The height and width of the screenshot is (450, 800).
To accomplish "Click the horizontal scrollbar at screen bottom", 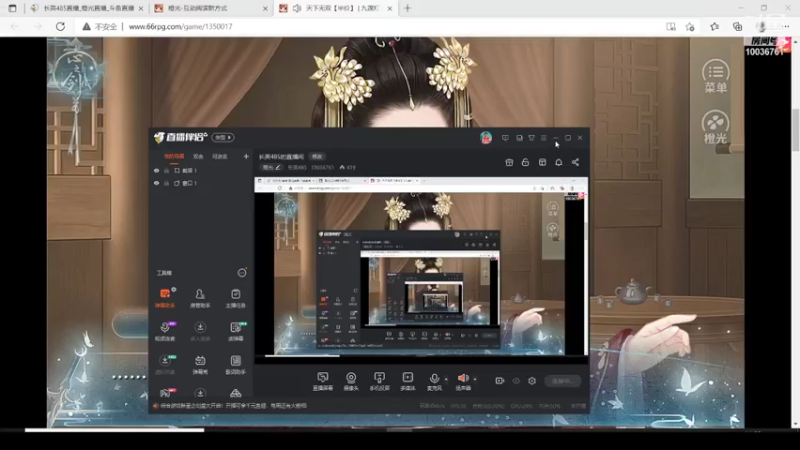I will (114, 430).
